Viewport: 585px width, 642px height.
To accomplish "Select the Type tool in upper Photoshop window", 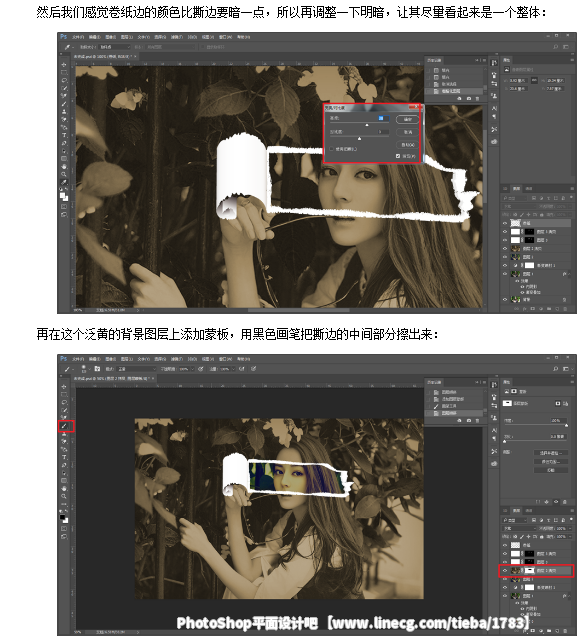I will click(x=64, y=136).
